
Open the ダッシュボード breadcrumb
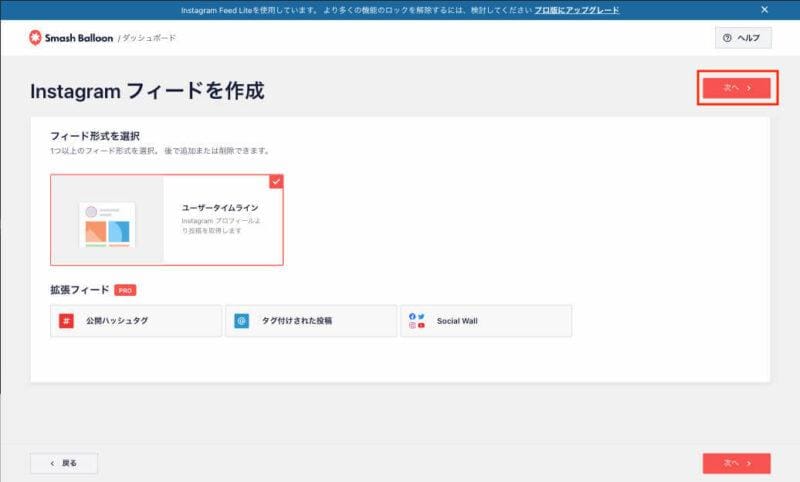150,38
